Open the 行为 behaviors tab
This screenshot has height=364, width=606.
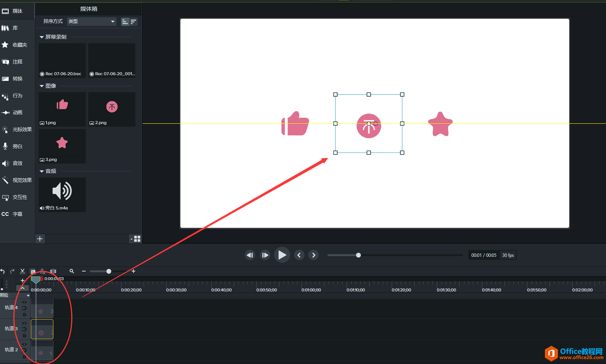click(17, 96)
